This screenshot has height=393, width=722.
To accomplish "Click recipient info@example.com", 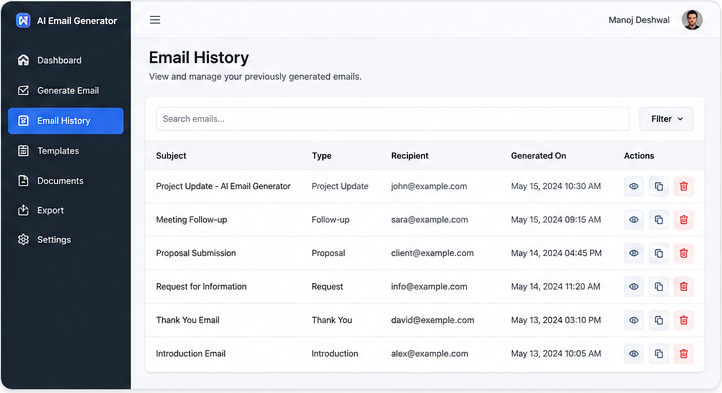I will tap(429, 287).
